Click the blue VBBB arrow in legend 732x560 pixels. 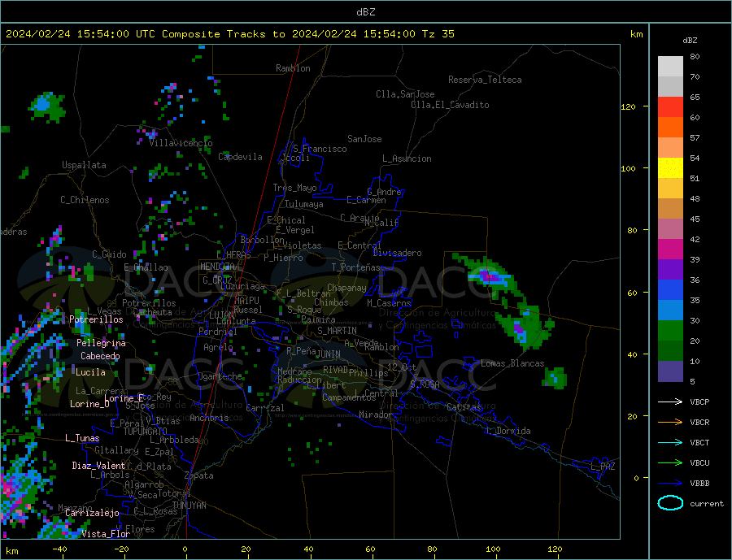[670, 483]
